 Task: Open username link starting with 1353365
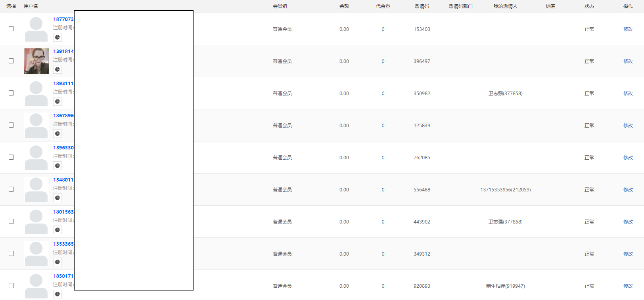tap(63, 244)
